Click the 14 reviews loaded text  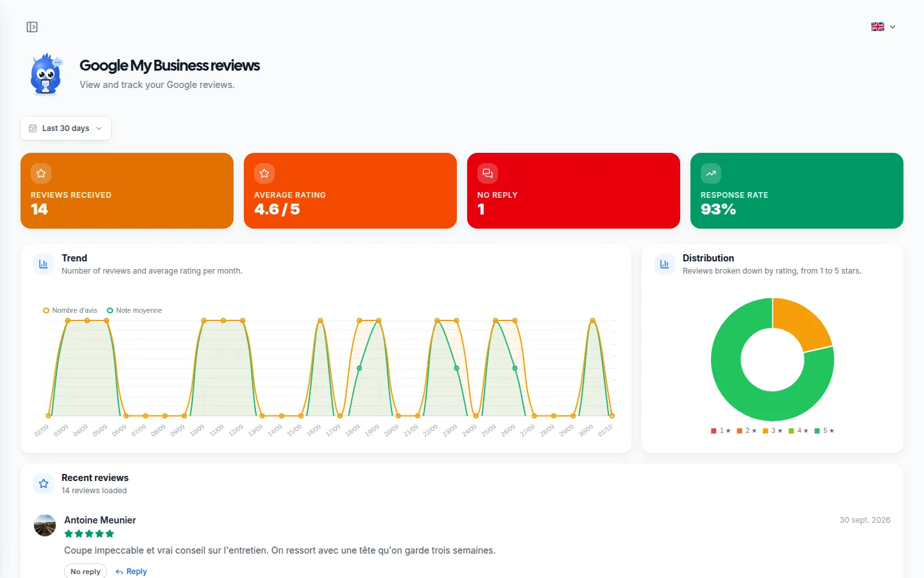pos(94,491)
